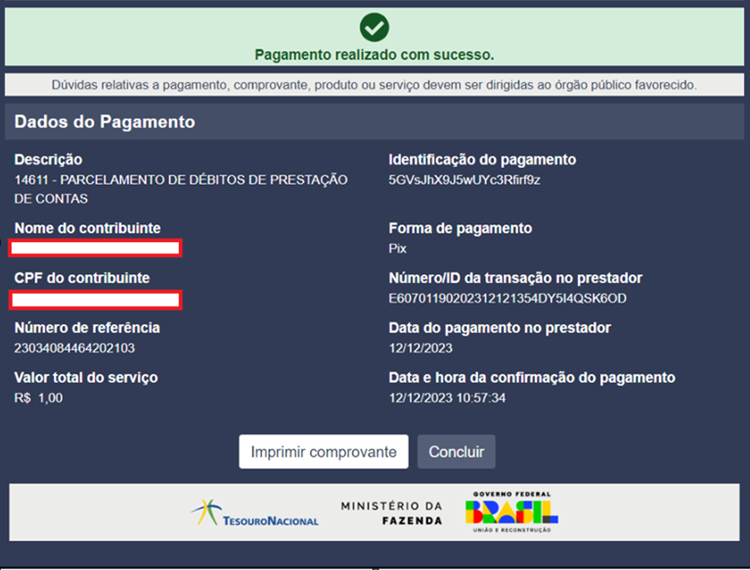Select the description 14611 - PARCELAMENTO DE DÉBITOS
Image resolution: width=750 pixels, height=570 pixels.
coord(181,189)
